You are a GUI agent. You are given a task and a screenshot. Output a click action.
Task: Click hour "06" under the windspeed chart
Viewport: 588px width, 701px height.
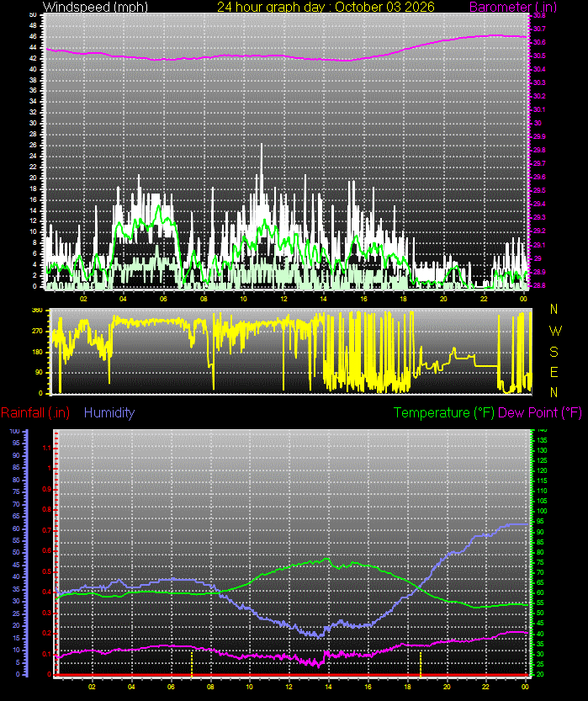163,299
